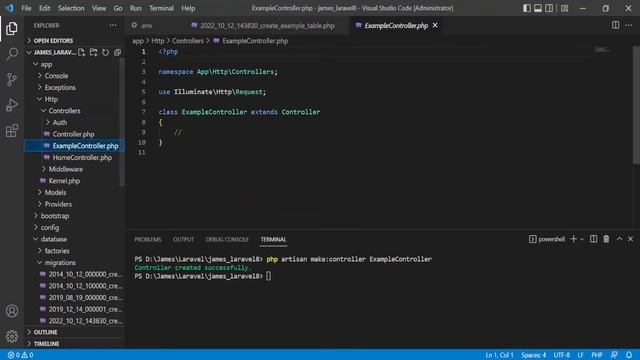Open Run and Debug view

point(12,105)
